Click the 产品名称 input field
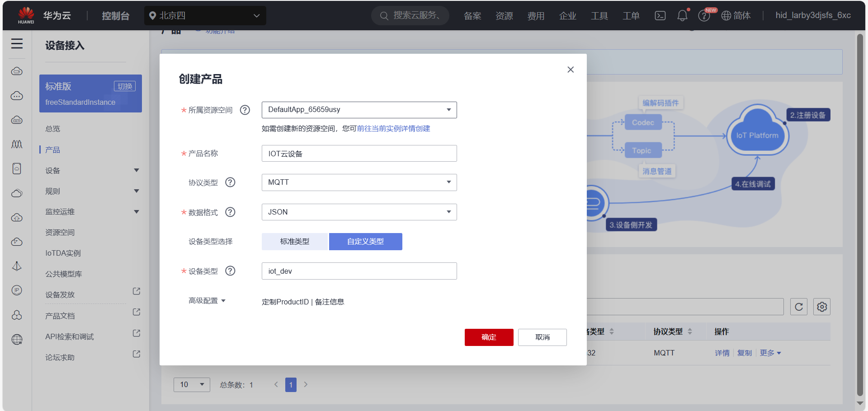The height and width of the screenshot is (411, 868). 359,154
